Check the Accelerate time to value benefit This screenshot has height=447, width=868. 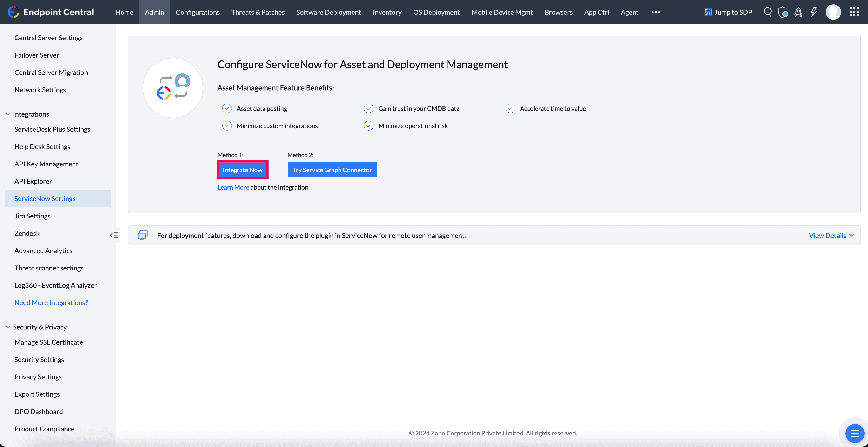pyautogui.click(x=510, y=108)
